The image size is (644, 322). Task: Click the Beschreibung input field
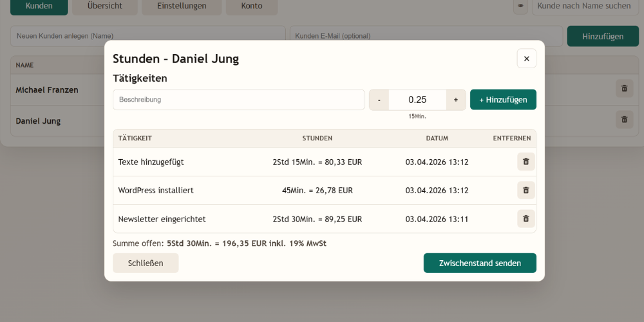click(239, 100)
